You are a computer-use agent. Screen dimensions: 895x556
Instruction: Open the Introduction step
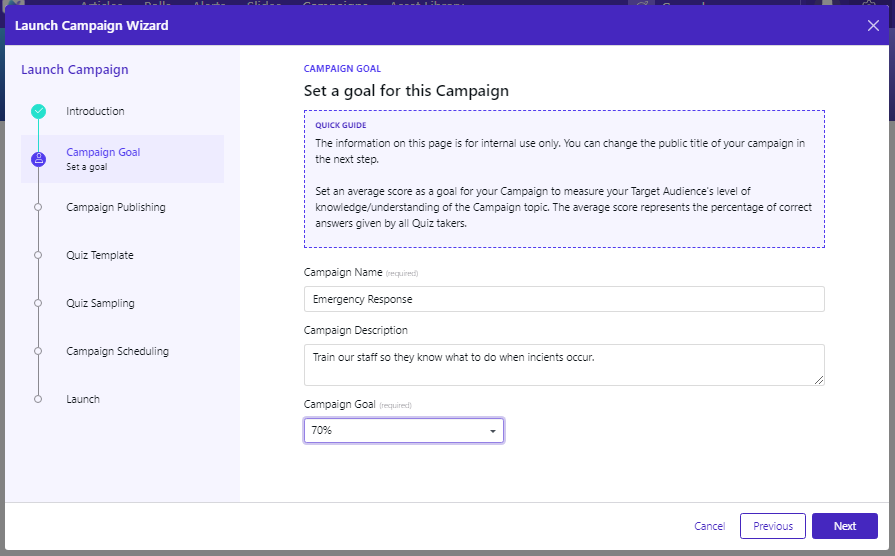click(95, 111)
